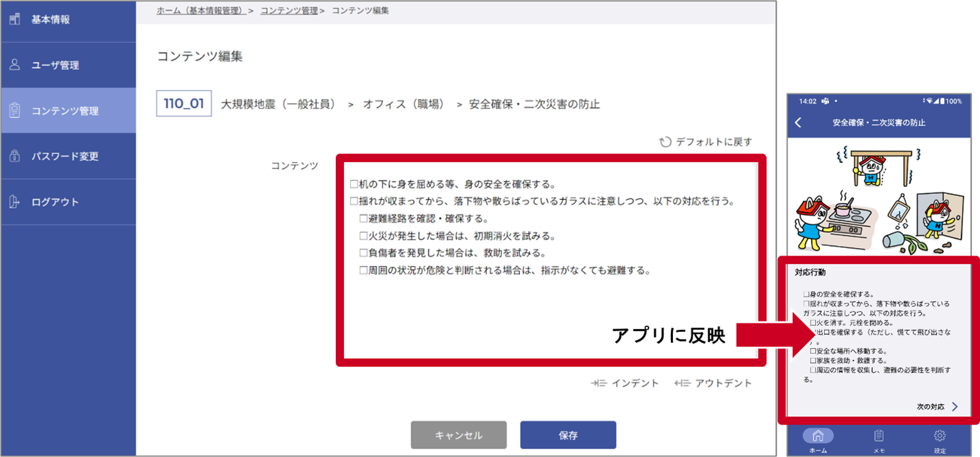Image resolution: width=980 pixels, height=457 pixels.
Task: Tap the メモ icon in the phone bottom bar
Action: tap(878, 436)
